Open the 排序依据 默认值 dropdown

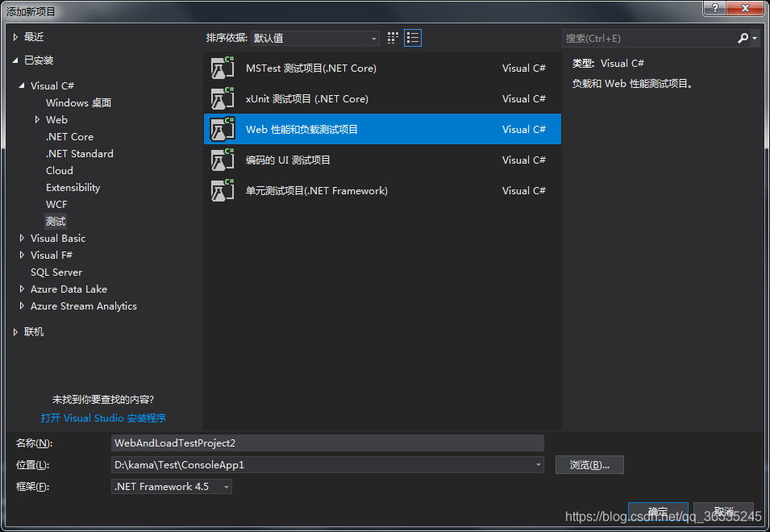(314, 38)
